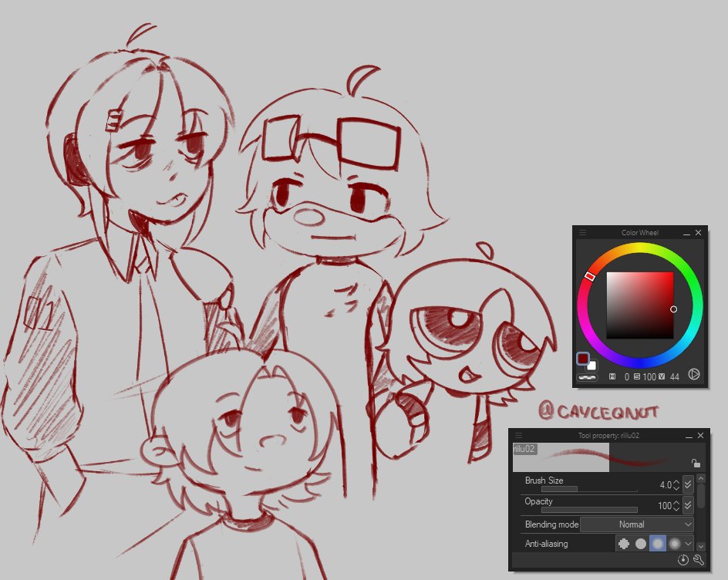The height and width of the screenshot is (580, 728).
Task: Open the Tool property panel menu icon
Action: 518,436
